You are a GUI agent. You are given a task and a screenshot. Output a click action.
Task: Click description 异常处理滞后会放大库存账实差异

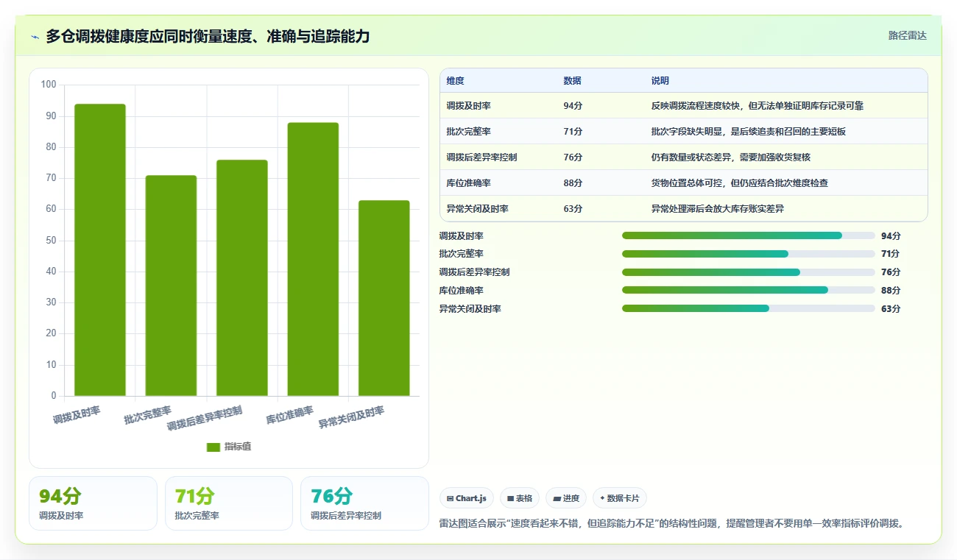tap(718, 209)
